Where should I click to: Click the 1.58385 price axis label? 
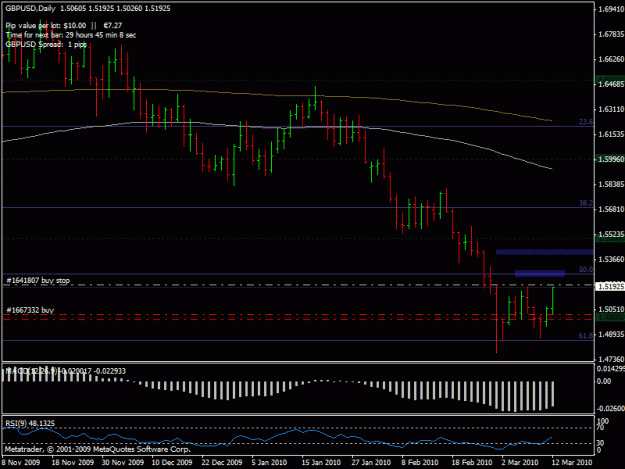coord(611,184)
